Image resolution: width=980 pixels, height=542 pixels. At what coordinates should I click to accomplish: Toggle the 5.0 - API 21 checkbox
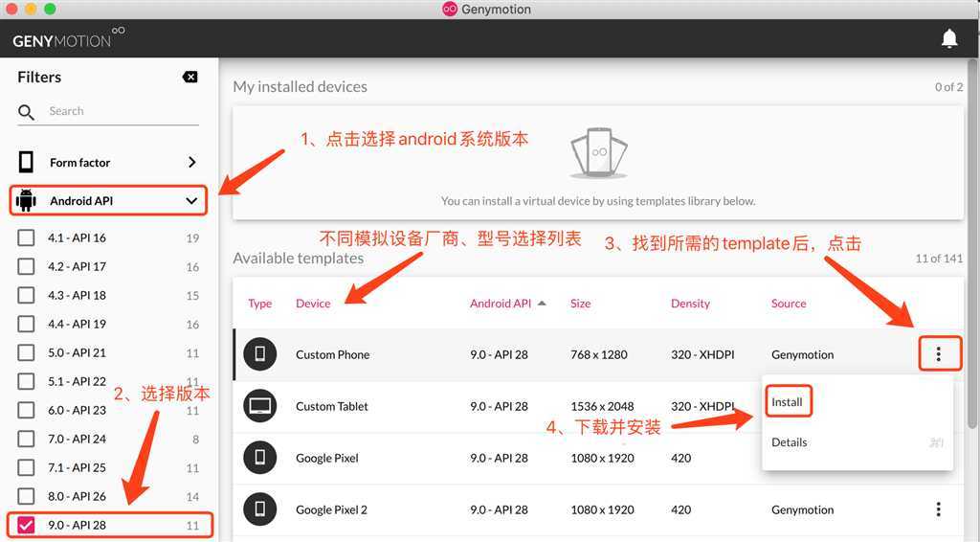tap(26, 352)
